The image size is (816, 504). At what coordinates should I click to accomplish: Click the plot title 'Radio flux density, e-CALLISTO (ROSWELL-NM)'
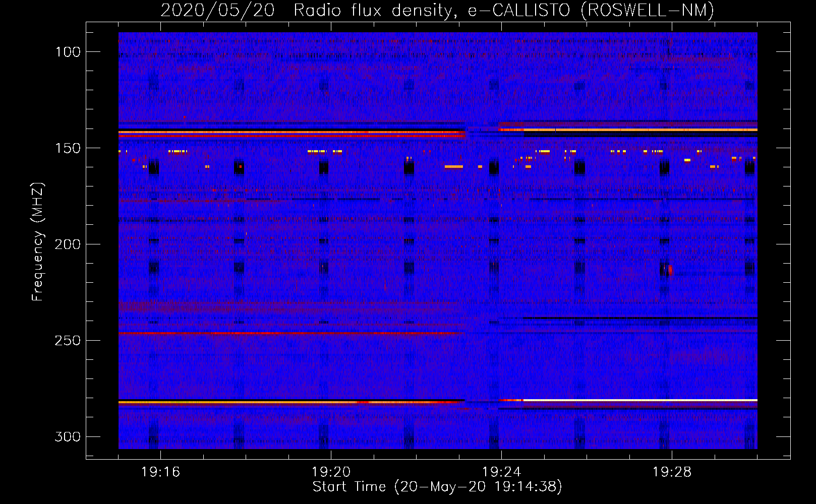504,10
